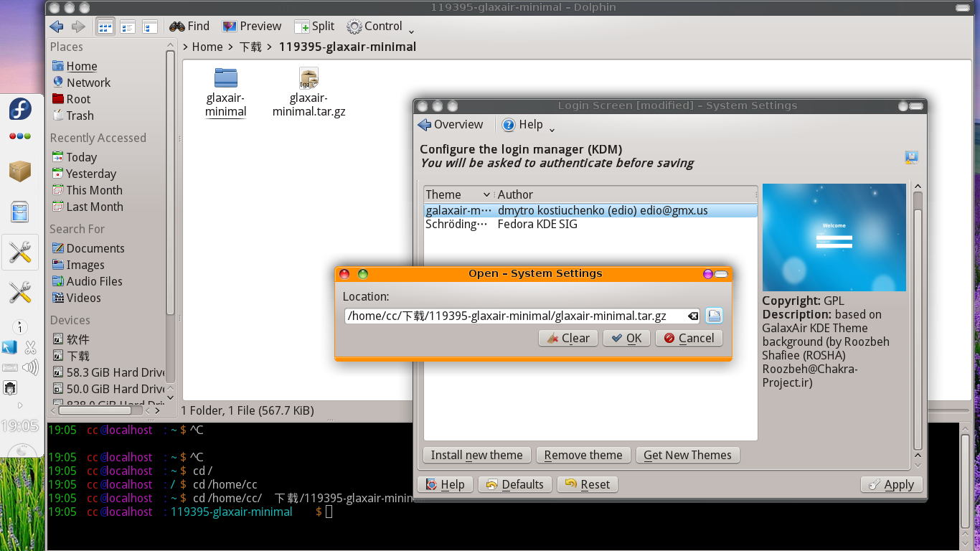Search for Images in Places
The width and height of the screenshot is (980, 551).
coord(78,265)
